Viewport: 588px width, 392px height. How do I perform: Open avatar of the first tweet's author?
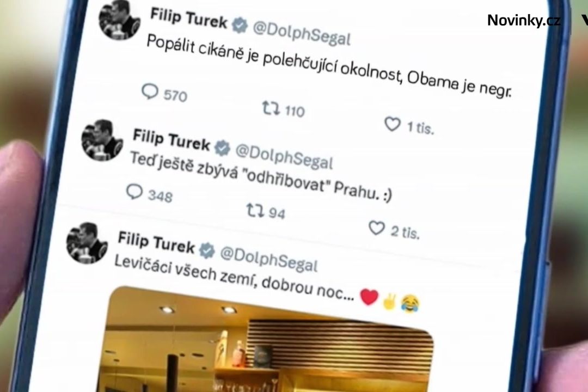(x=120, y=19)
